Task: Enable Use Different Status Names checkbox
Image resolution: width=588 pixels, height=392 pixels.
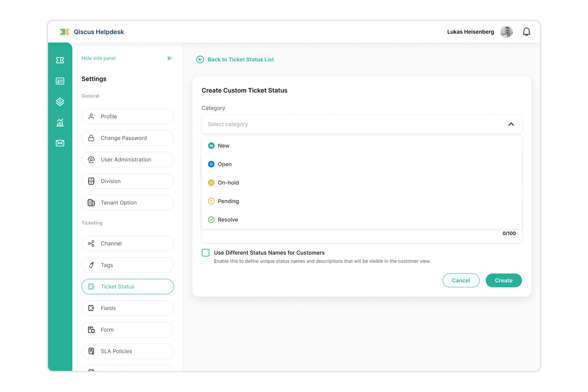Action: point(206,253)
